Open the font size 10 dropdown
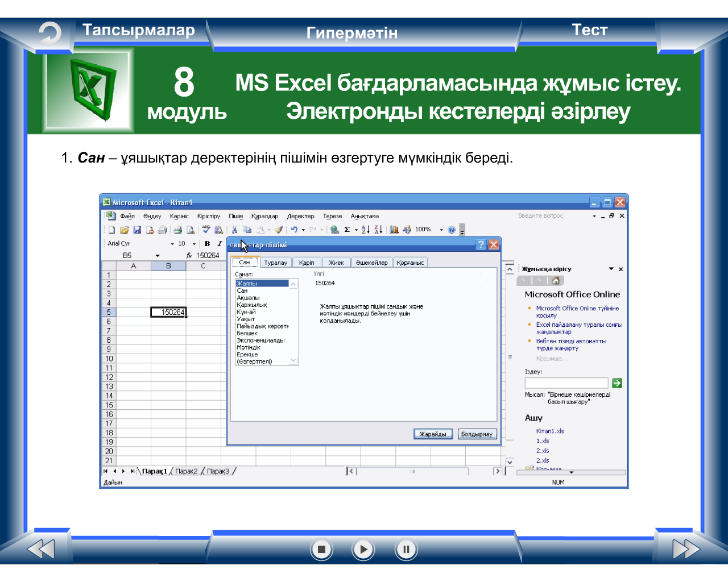The image size is (728, 582). tap(194, 244)
